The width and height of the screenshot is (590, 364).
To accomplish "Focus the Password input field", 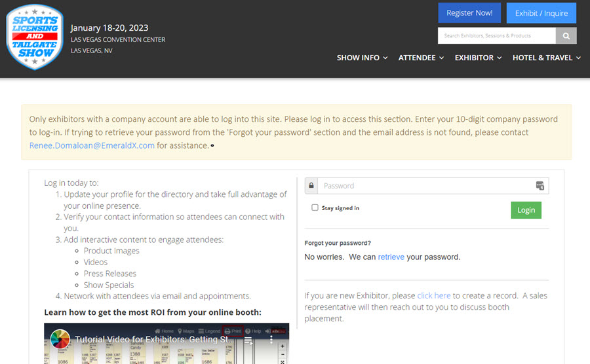I will (x=426, y=186).
